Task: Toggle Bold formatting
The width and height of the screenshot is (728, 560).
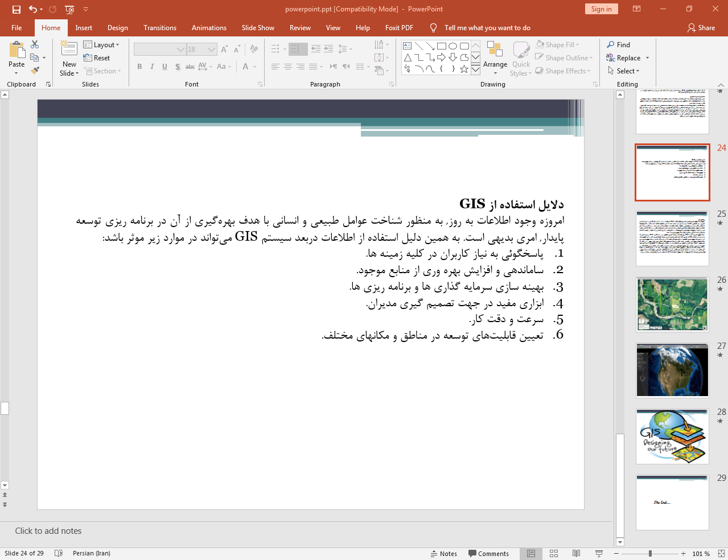Action: 139,67
